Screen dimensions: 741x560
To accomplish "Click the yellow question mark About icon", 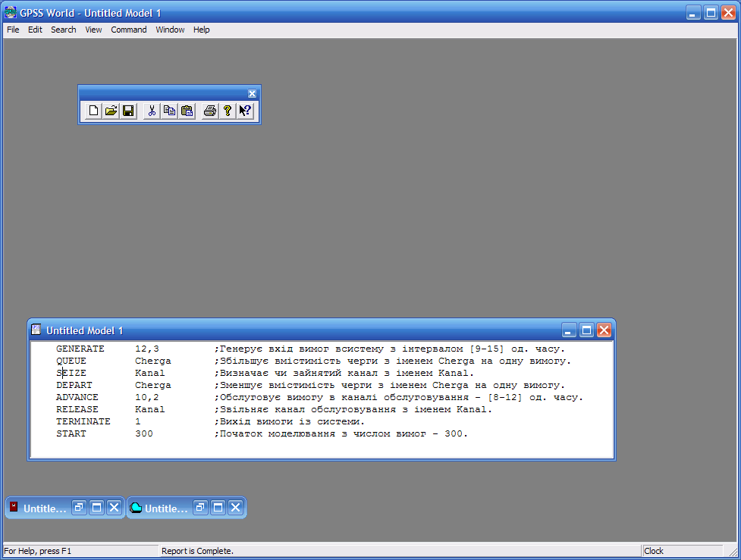I will (228, 111).
